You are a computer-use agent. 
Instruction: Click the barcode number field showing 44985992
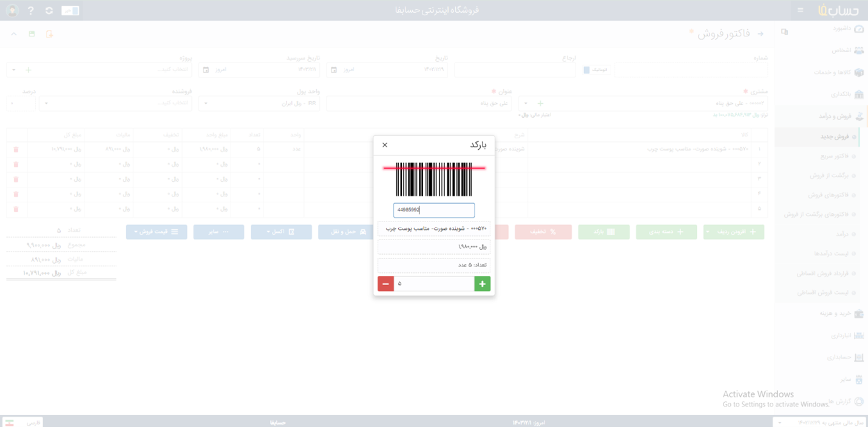coord(434,210)
